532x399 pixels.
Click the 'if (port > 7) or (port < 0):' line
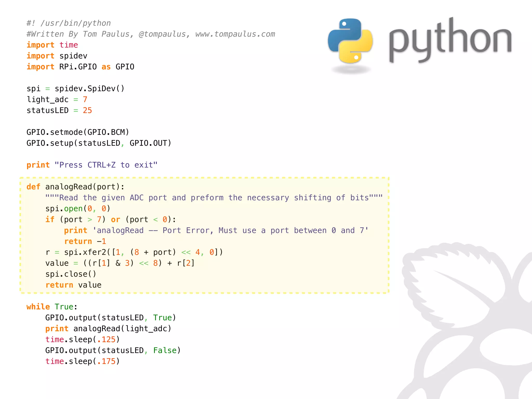coord(111,220)
